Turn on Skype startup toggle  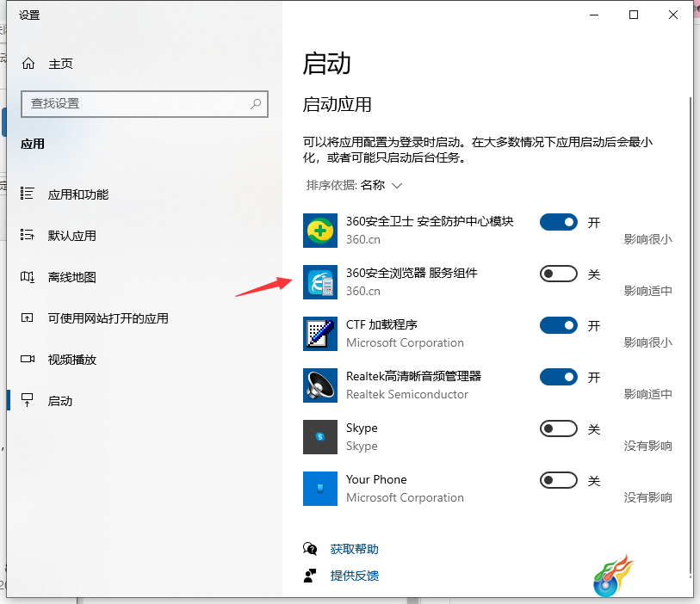(x=559, y=428)
